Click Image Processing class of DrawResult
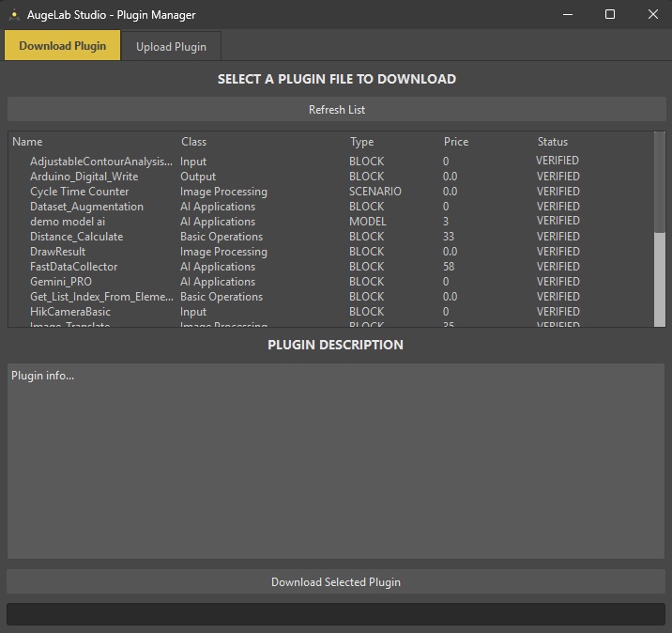Viewport: 672px width, 633px height. pyautogui.click(x=223, y=252)
